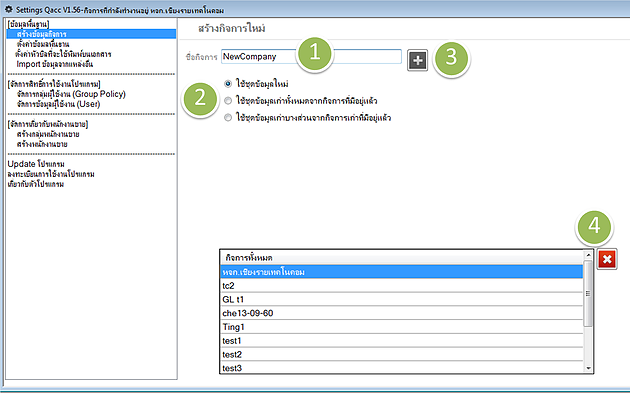Click the กิจการทั้งหมด list column header
Screen dimensions: 630x393
401,258
